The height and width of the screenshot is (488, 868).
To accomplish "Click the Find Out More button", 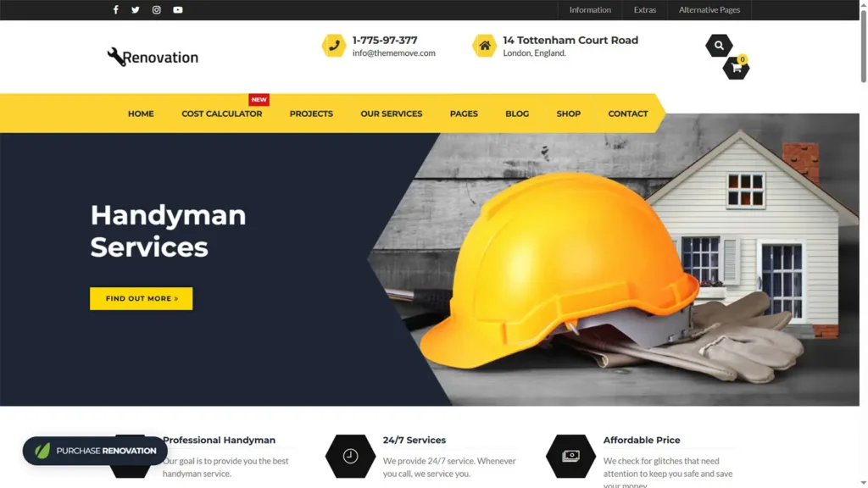I will click(142, 298).
